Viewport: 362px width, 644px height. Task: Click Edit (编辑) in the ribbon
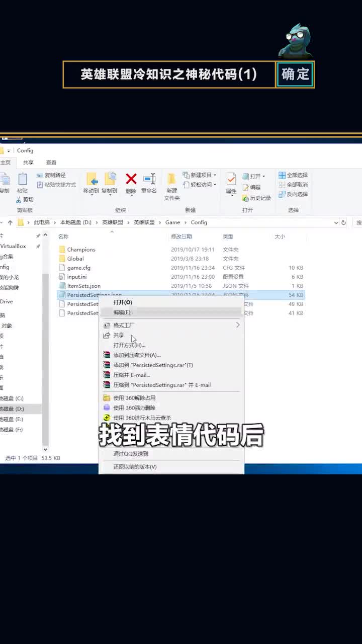point(252,187)
